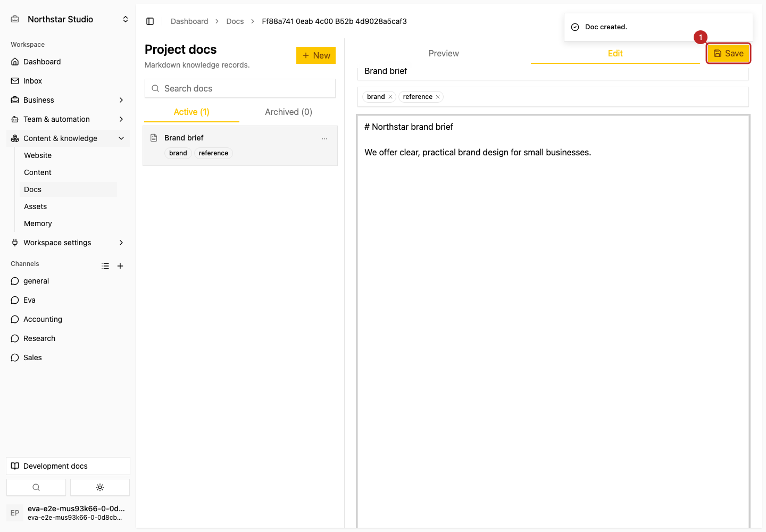Focus the Search docs field
The image size is (766, 532).
pos(240,88)
